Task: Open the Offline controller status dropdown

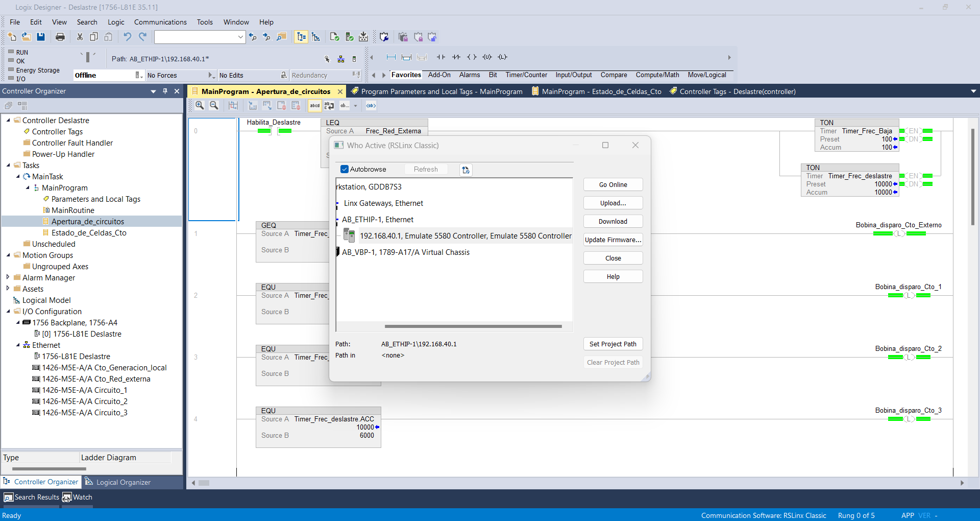Action: 138,75
